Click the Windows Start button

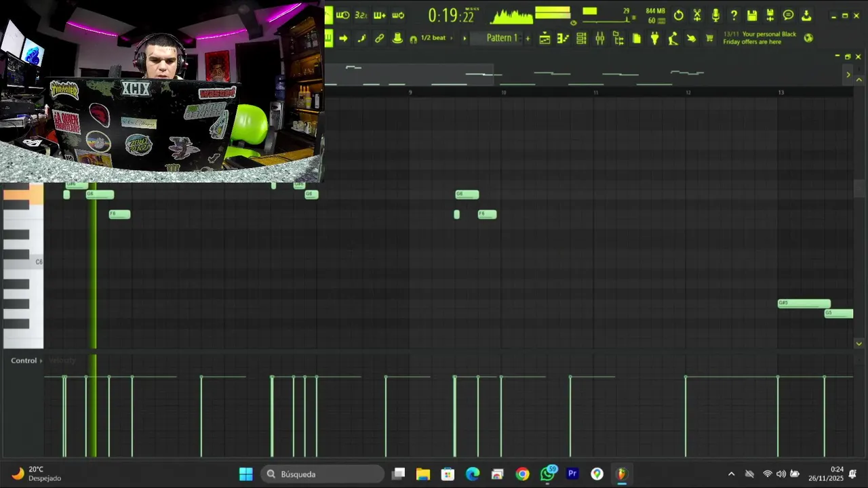pos(245,474)
